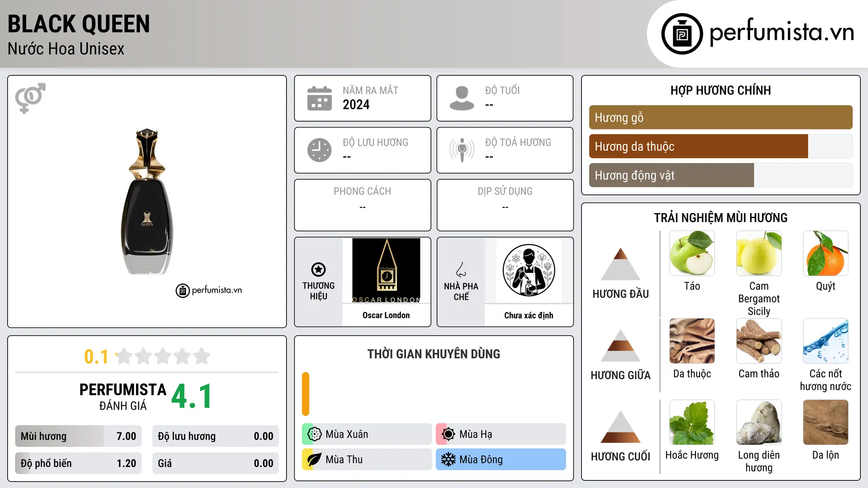Open the Cam thảo licorice note image
The height and width of the screenshot is (488, 868).
pos(759,341)
